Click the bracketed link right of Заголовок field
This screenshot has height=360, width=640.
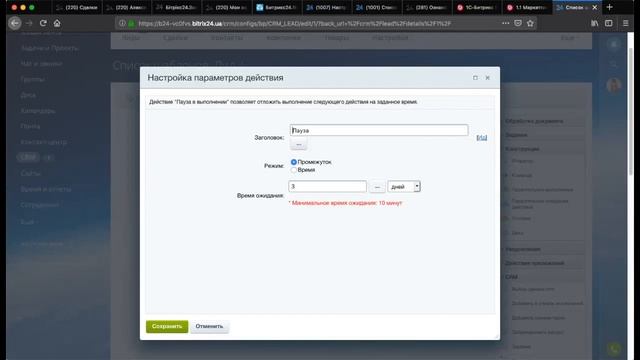click(x=482, y=138)
